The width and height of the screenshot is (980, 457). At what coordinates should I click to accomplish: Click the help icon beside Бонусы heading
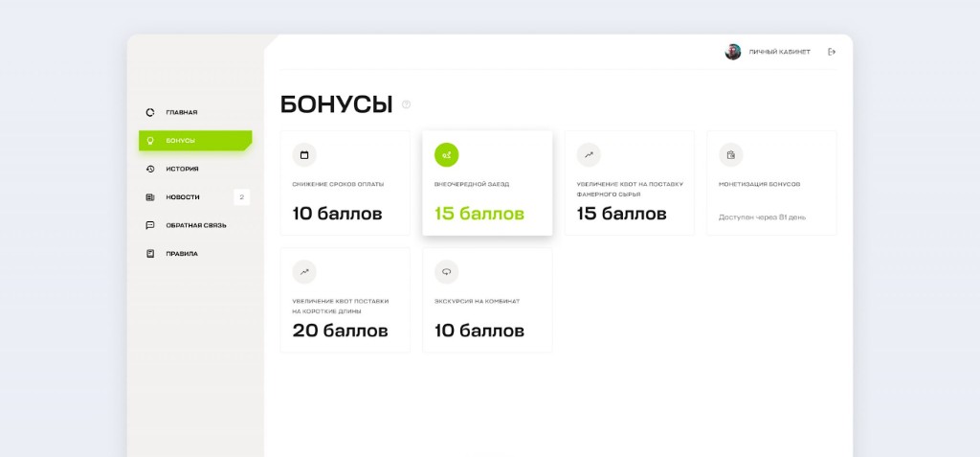click(x=407, y=104)
